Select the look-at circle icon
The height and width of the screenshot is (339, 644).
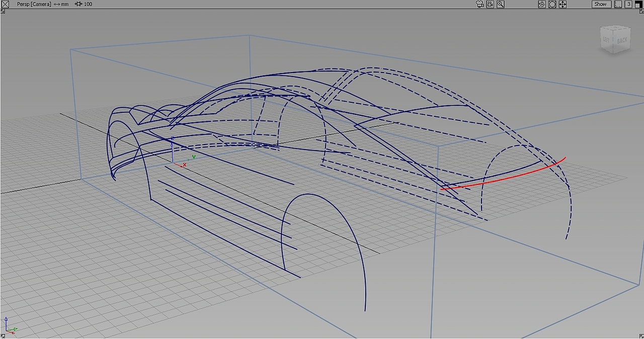552,4
